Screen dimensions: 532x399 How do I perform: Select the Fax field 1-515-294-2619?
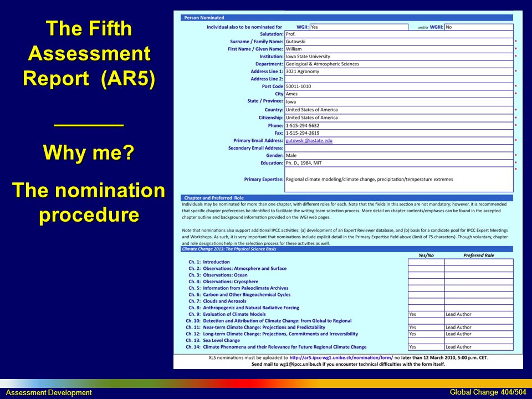point(398,133)
